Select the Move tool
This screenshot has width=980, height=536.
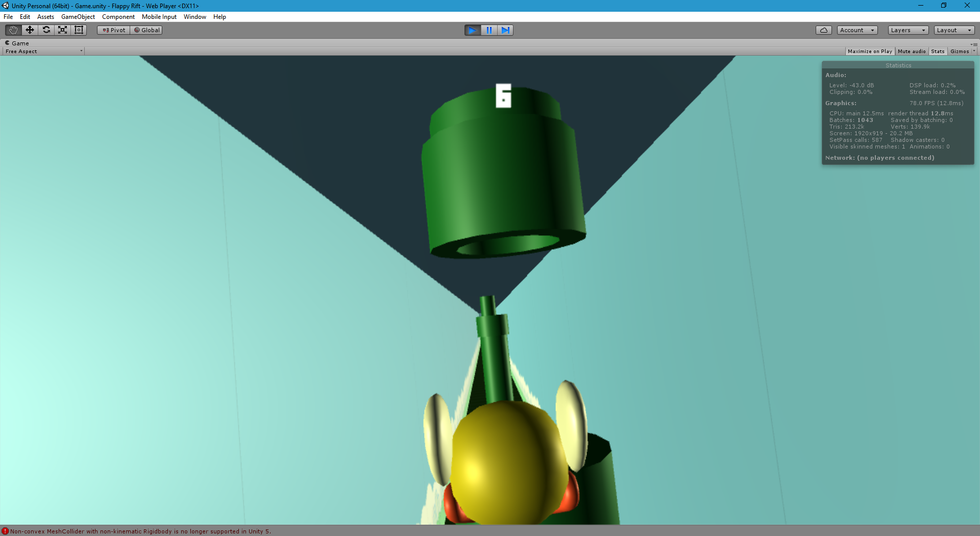(30, 30)
